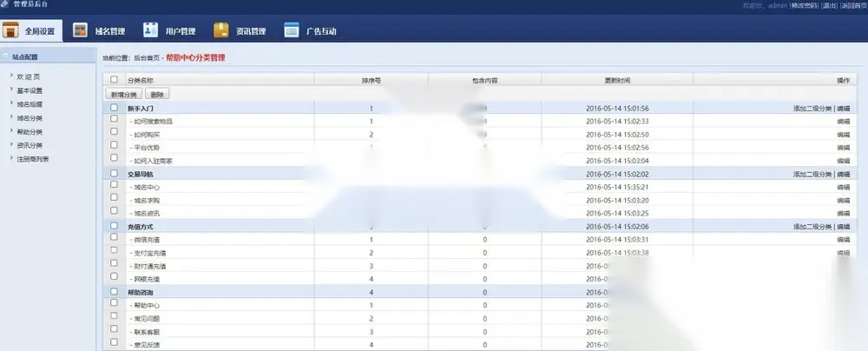
Task: Tick the checkbox for 充值方式
Action: (x=114, y=226)
